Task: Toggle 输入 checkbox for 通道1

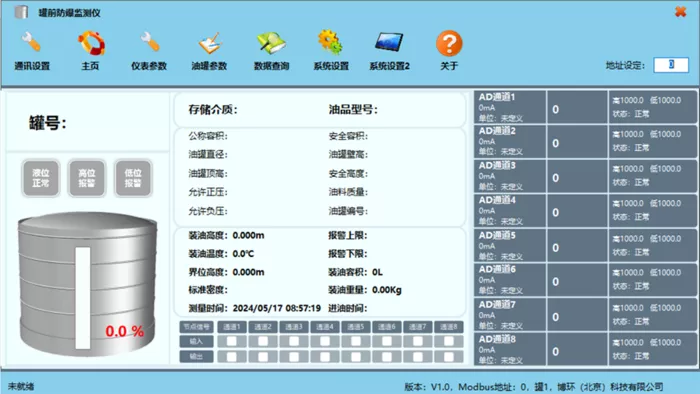Action: point(232,341)
